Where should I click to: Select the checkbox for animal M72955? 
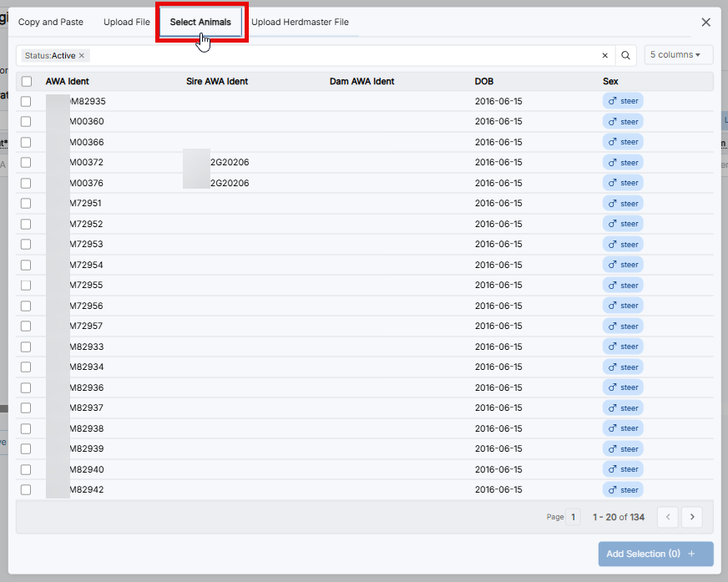tap(26, 286)
